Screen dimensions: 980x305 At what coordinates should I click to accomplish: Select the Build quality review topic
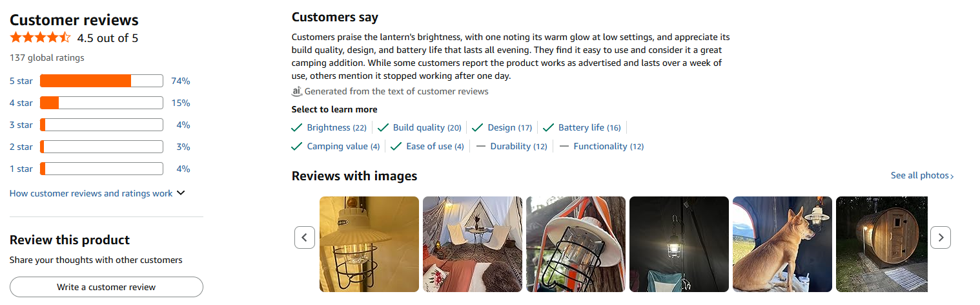pyautogui.click(x=427, y=128)
